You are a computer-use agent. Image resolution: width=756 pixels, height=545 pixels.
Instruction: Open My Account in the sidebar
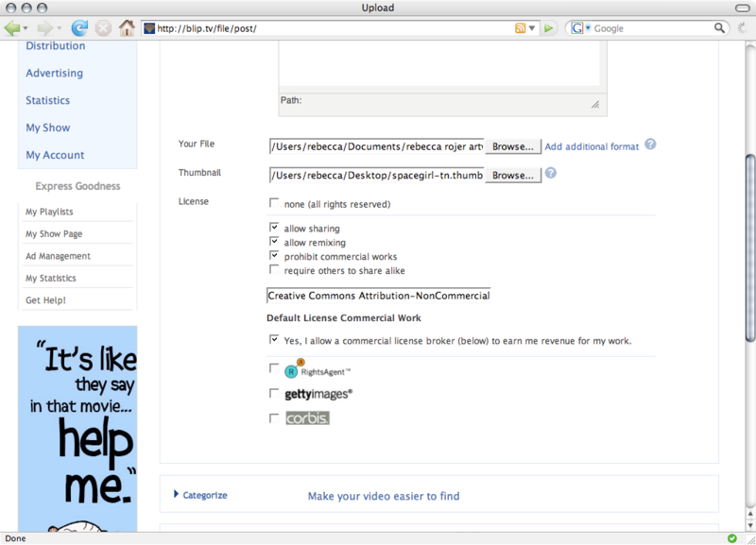(55, 155)
